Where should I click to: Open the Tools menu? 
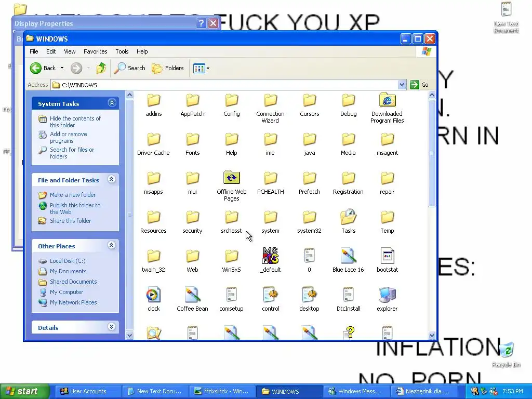pos(122,51)
